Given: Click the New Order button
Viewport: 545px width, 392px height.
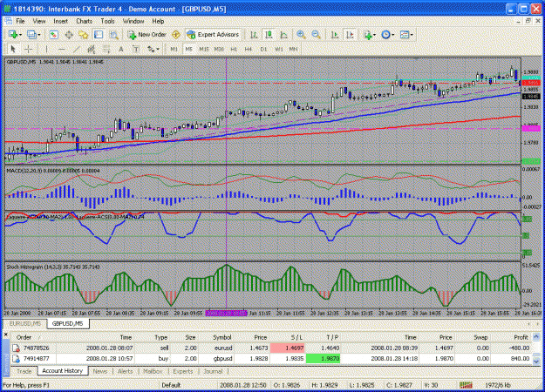Looking at the screenshot, I should (x=147, y=35).
